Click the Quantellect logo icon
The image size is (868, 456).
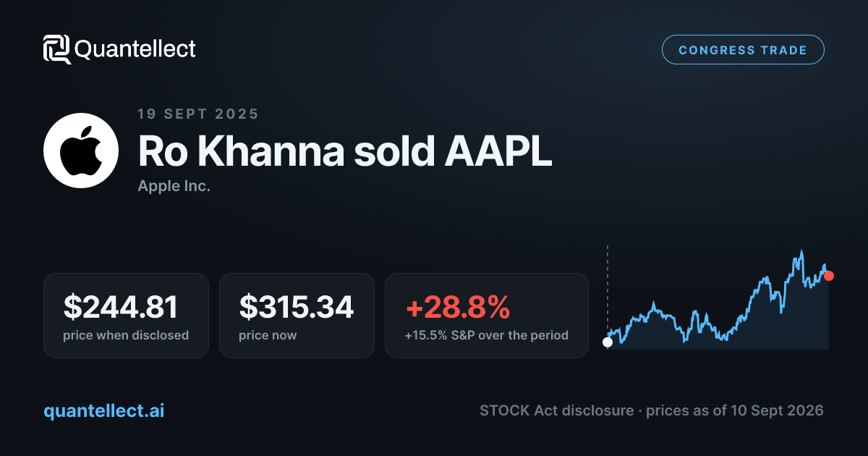point(57,49)
